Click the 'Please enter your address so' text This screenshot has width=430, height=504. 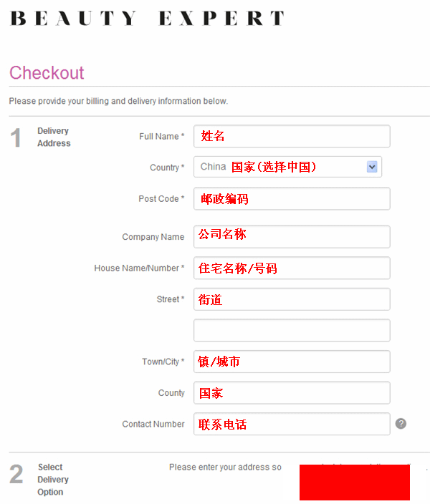pyautogui.click(x=225, y=467)
